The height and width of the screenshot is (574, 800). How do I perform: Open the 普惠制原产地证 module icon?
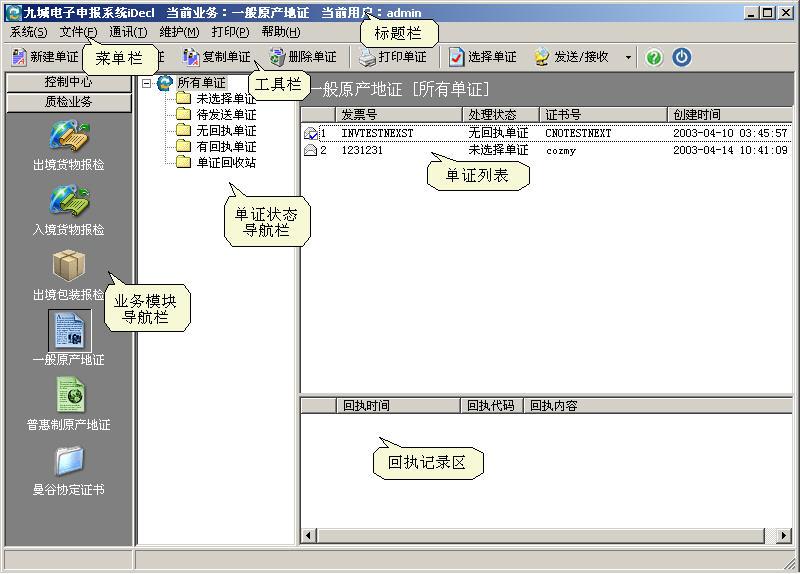[x=69, y=395]
